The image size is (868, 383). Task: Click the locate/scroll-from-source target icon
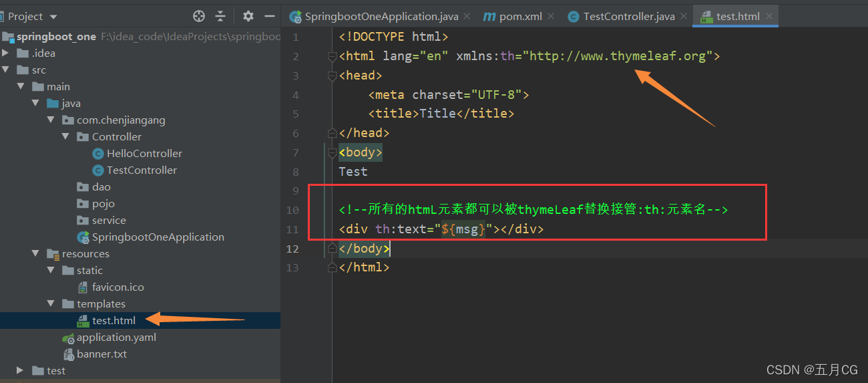(x=199, y=16)
